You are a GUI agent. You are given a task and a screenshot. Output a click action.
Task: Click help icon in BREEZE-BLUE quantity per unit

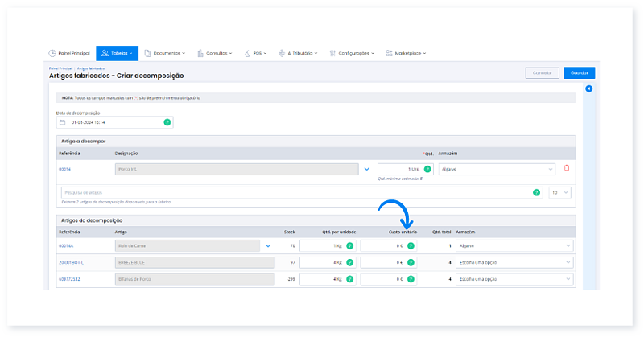349,262
